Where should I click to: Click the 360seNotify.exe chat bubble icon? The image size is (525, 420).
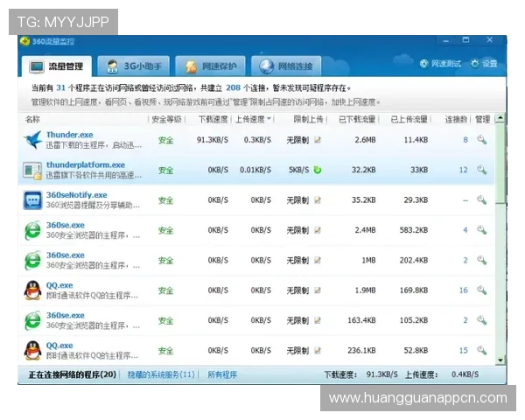coord(32,200)
